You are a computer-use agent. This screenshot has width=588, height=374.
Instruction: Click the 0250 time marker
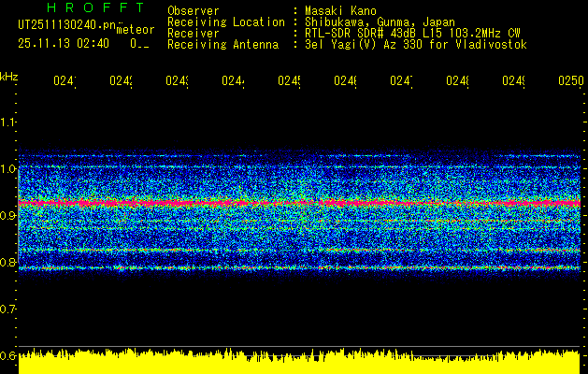[571, 80]
